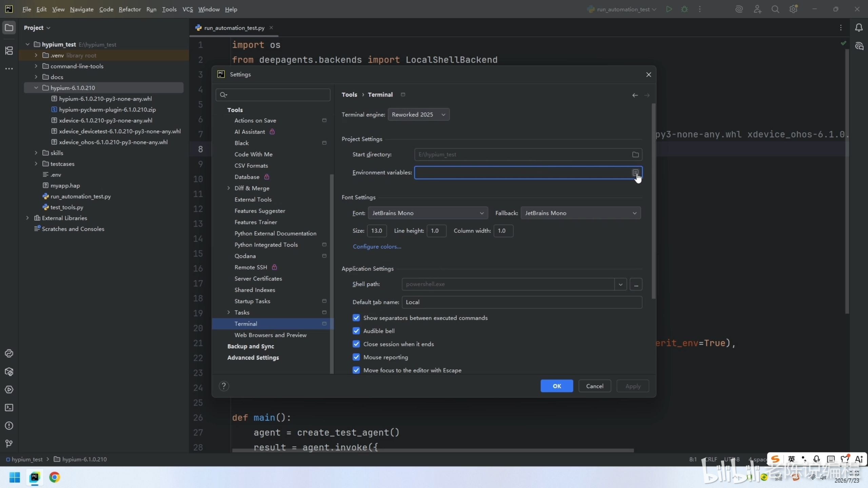Open the Refactor menu

click(130, 9)
